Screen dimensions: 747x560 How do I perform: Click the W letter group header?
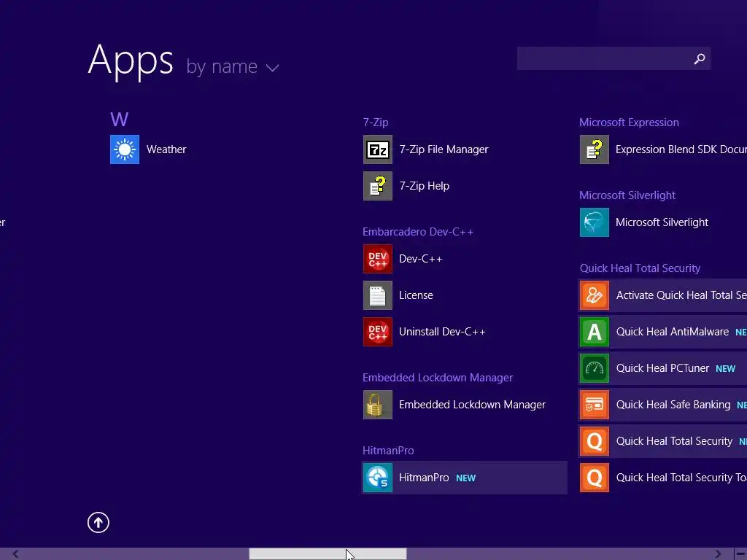click(x=119, y=119)
